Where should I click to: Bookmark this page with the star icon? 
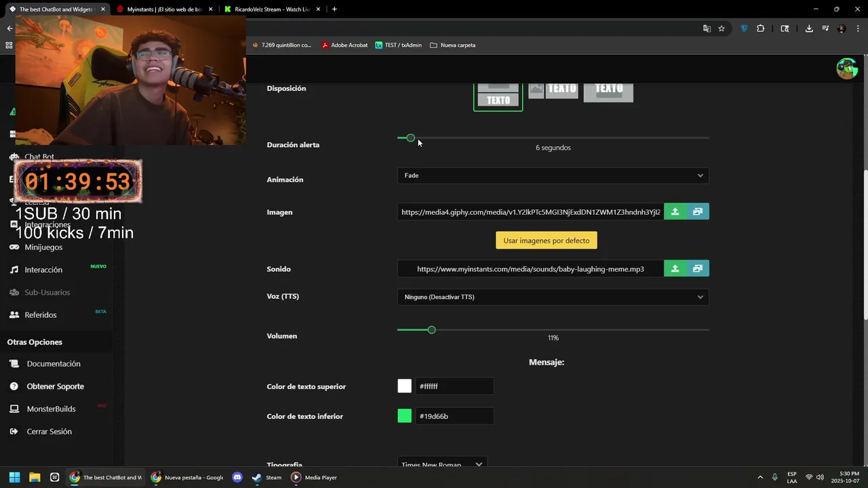pos(722,28)
